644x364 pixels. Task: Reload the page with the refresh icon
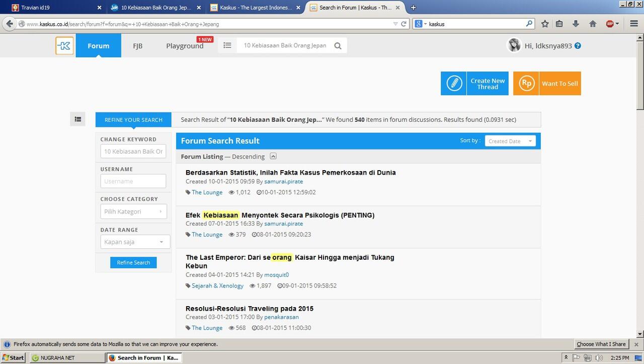(x=404, y=24)
